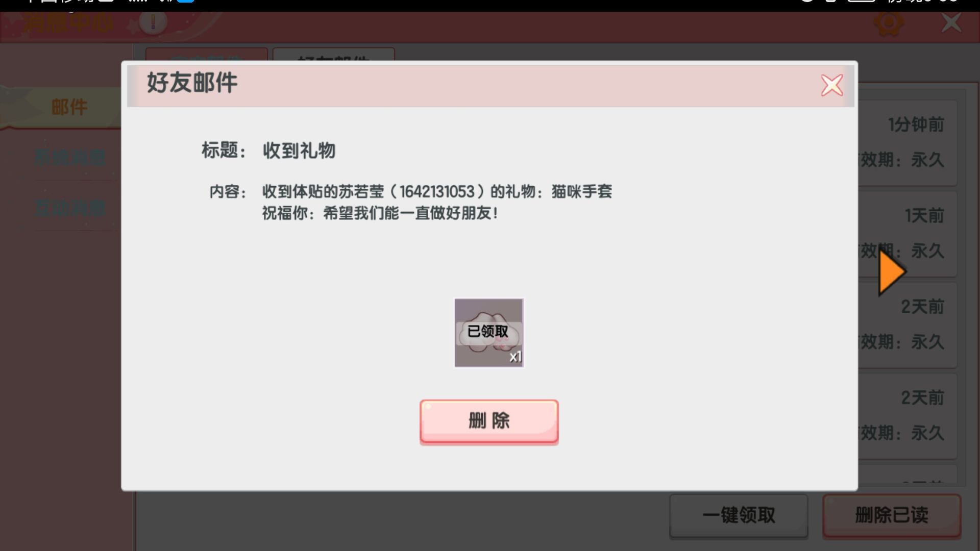Close the 好友邮件 dialog with red X
Image resolution: width=980 pixels, height=551 pixels.
(831, 85)
